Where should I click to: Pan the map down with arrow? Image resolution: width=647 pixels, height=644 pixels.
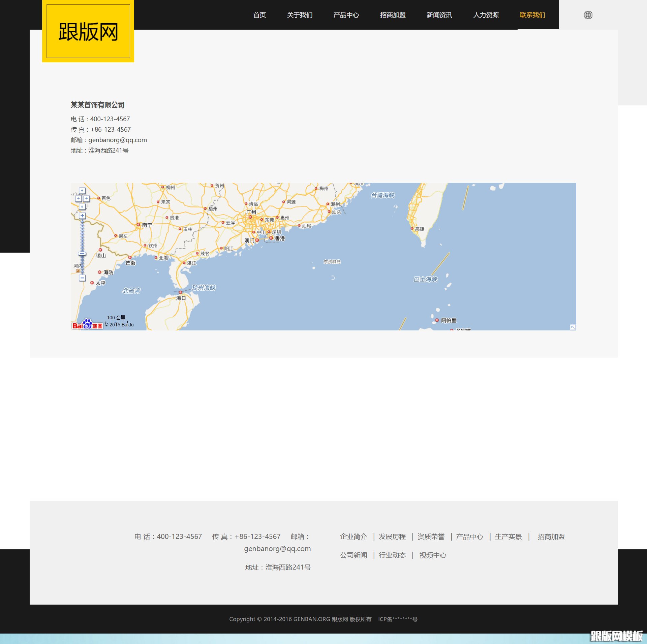82,206
